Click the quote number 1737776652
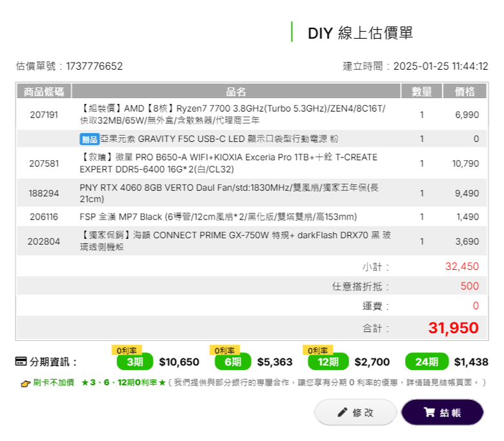The image size is (504, 441). pyautogui.click(x=94, y=66)
